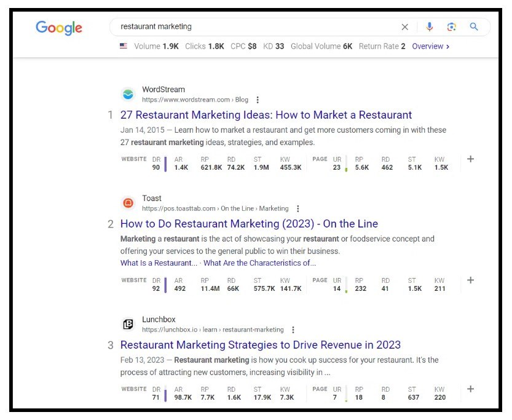This screenshot has width=512, height=420.
Task: Expand Toast SEO metrics with plus icon
Action: (470, 280)
